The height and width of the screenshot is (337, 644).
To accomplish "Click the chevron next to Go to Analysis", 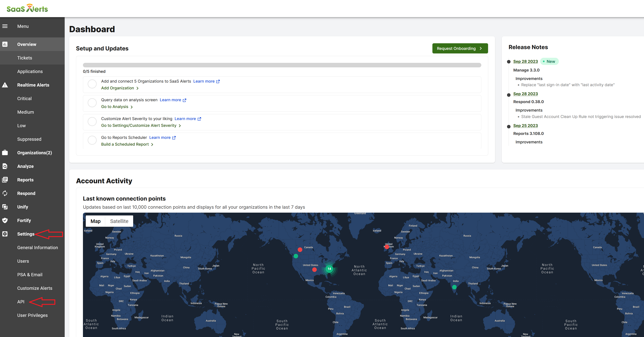I will [x=132, y=107].
